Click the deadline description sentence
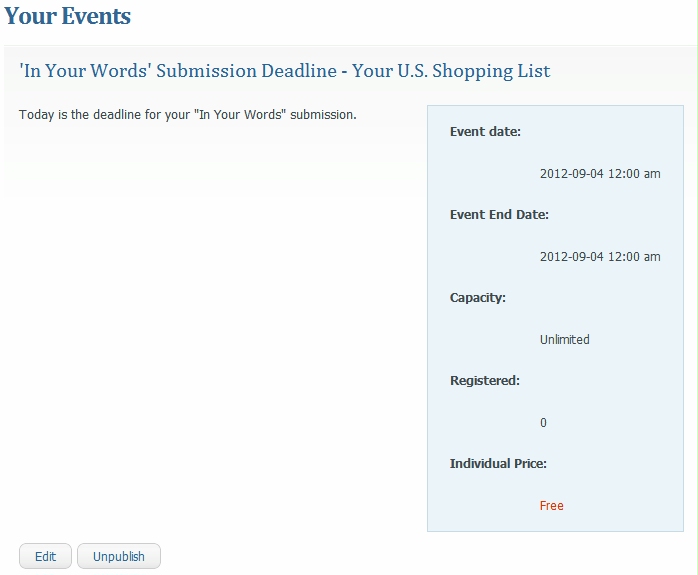The height and width of the screenshot is (575, 698). pyautogui.click(x=187, y=115)
